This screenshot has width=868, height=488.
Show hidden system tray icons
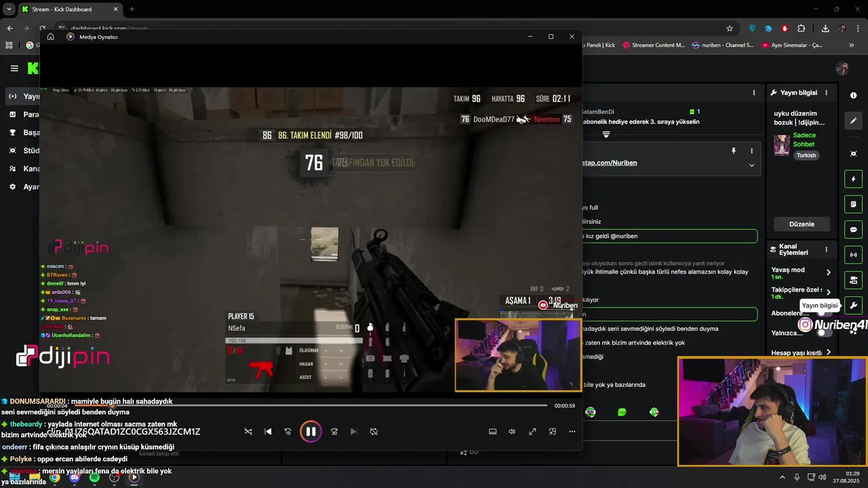782,477
